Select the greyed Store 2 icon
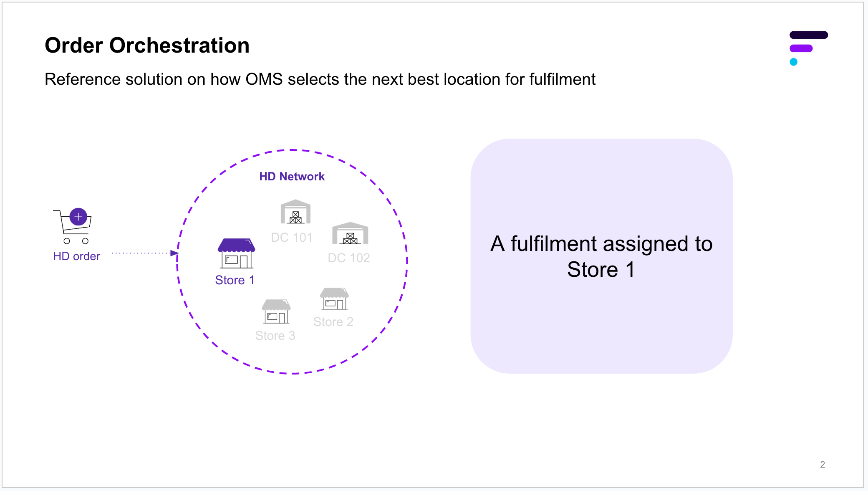868x491 pixels. pos(334,299)
